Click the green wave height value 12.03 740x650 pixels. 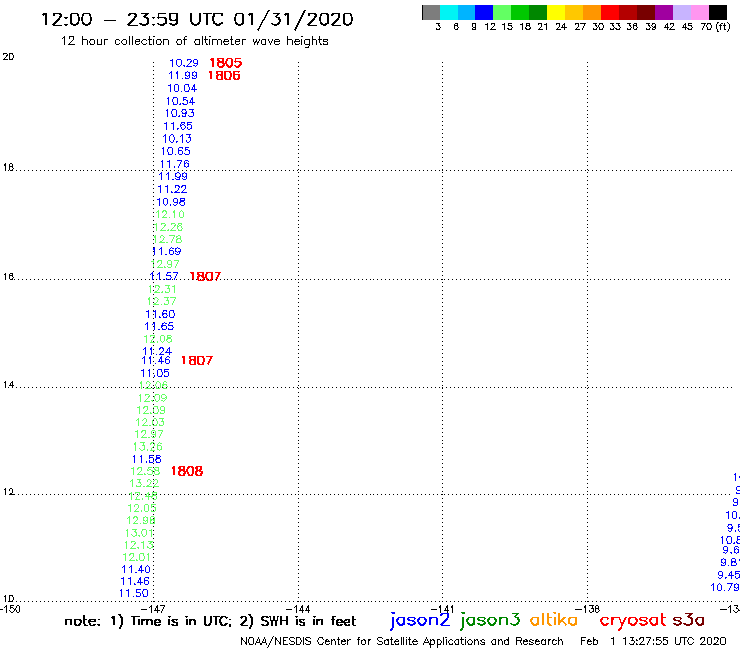click(150, 422)
